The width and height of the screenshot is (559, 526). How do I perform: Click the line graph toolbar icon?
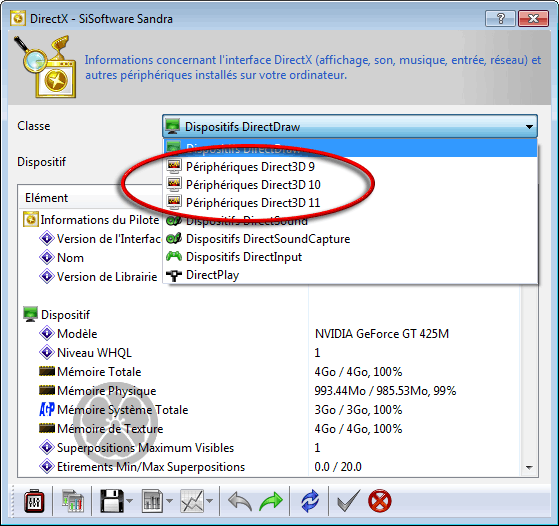[192, 501]
